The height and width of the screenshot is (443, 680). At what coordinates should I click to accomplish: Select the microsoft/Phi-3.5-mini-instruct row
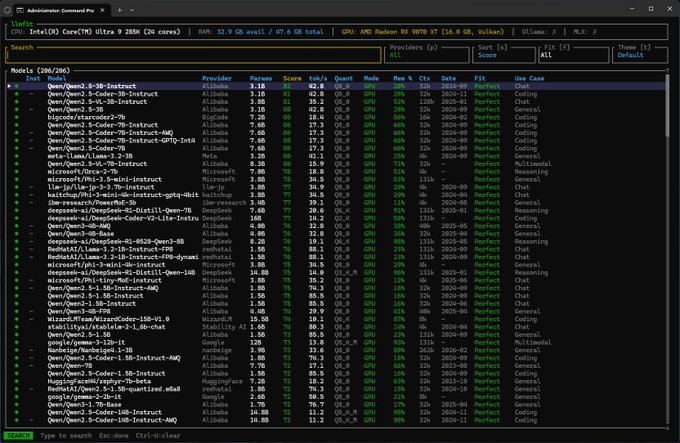(336, 179)
